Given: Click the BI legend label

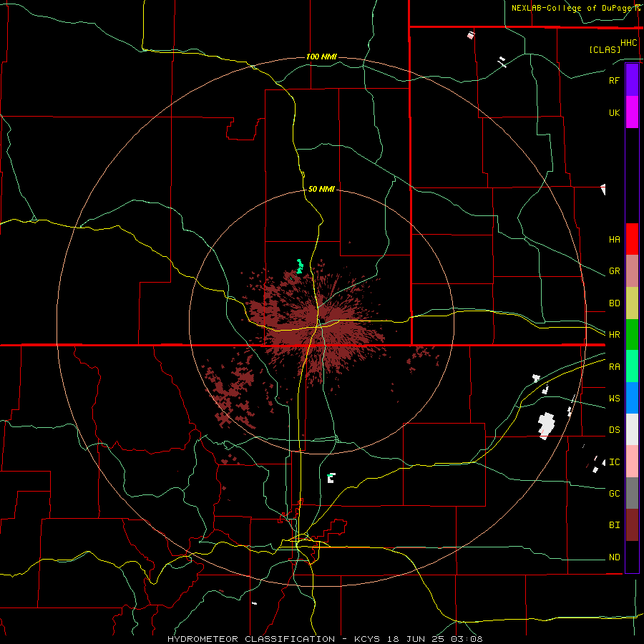Looking at the screenshot, I should click(x=614, y=525).
